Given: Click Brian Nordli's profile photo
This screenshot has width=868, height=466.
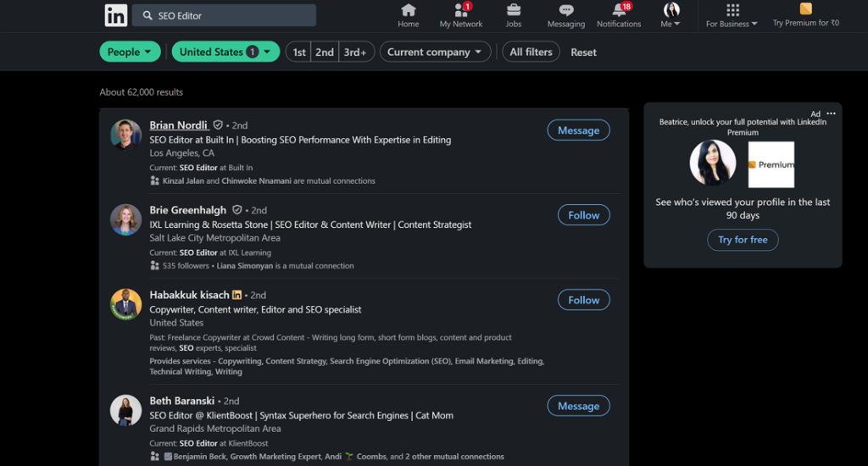Looking at the screenshot, I should (x=125, y=135).
